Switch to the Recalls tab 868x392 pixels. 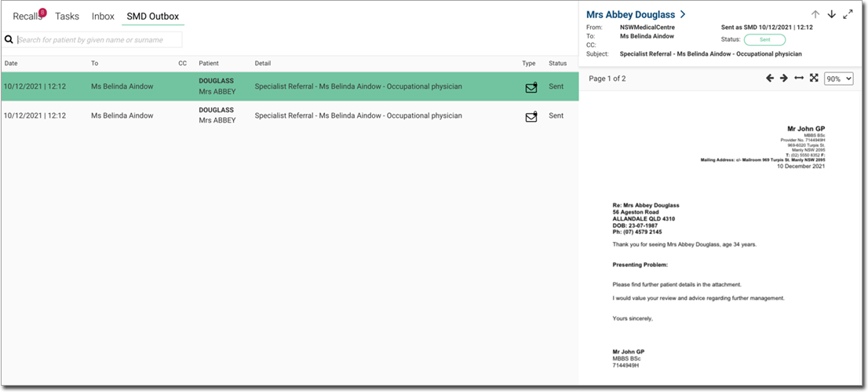click(27, 16)
